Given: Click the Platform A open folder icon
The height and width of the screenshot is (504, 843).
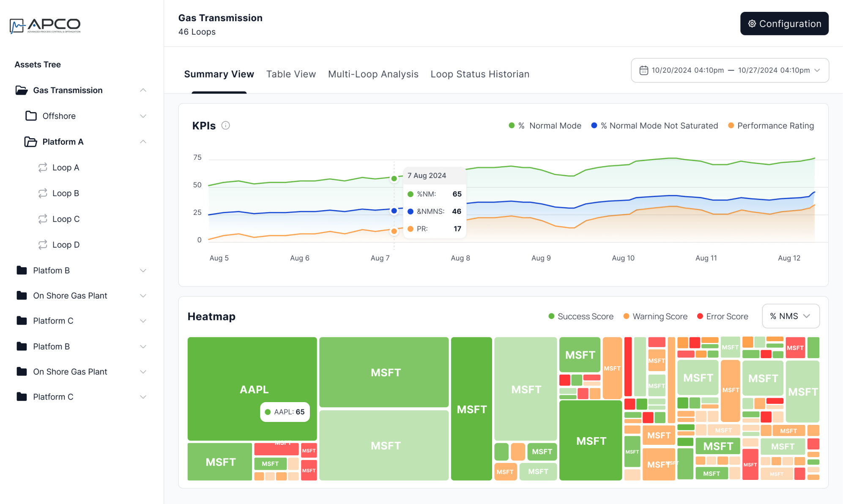Looking at the screenshot, I should coord(30,142).
